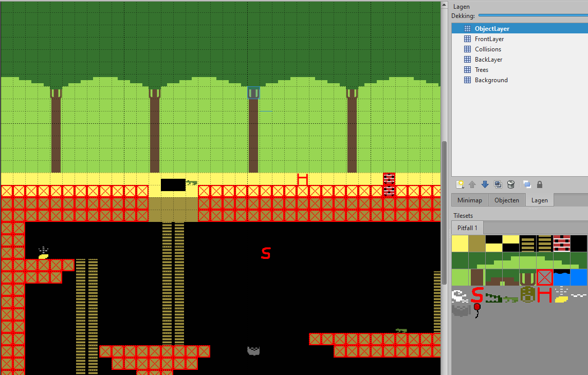Select the FrontLayer layer
The width and height of the screenshot is (588, 375).
pos(489,39)
